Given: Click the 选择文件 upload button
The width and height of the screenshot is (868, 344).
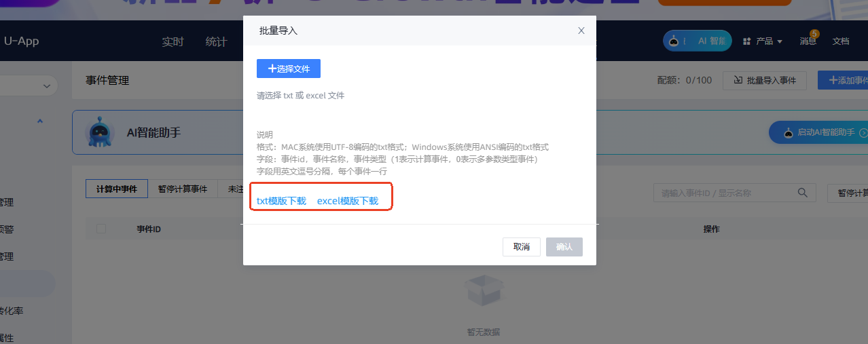Looking at the screenshot, I should pyautogui.click(x=289, y=69).
